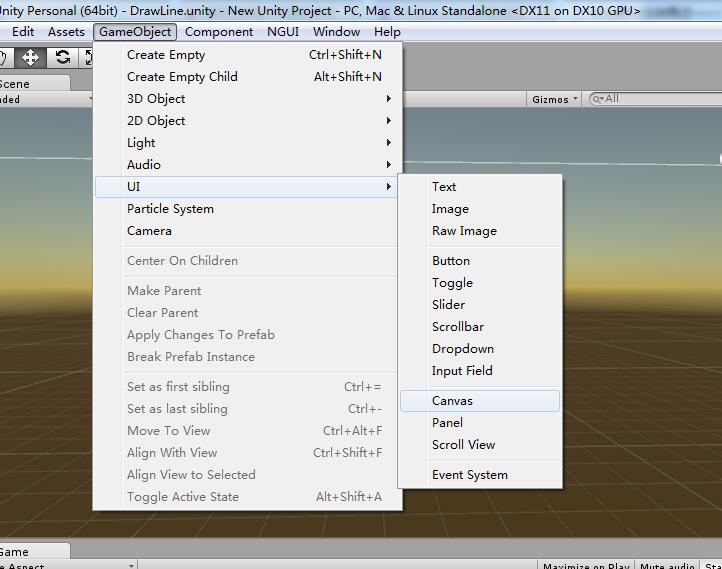Create a Particle System
The height and width of the screenshot is (569, 722).
(x=248, y=209)
